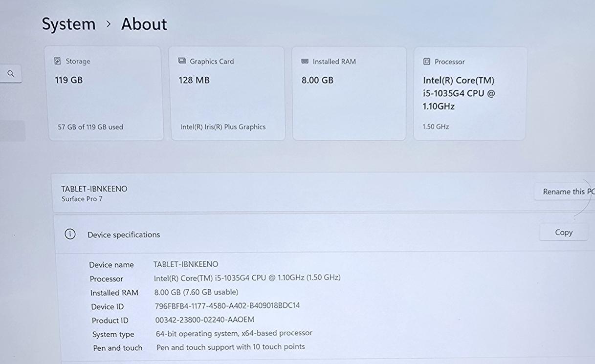Select the processor value i5-1035G4 row text
This screenshot has width=595, height=364.
247,278
